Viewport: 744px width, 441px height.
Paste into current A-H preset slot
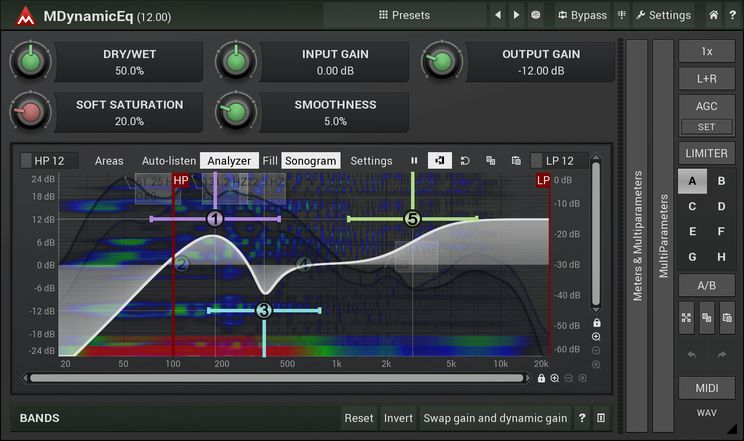pos(727,318)
